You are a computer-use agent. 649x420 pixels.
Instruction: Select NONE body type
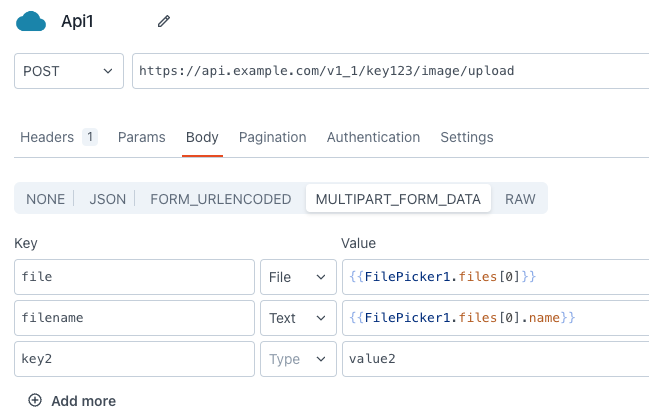tap(45, 199)
